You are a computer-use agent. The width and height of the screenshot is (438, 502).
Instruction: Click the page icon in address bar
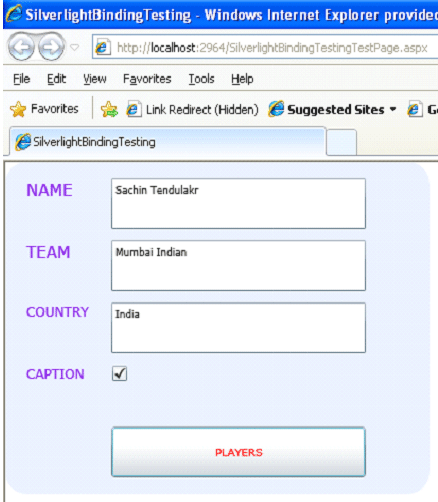point(103,47)
